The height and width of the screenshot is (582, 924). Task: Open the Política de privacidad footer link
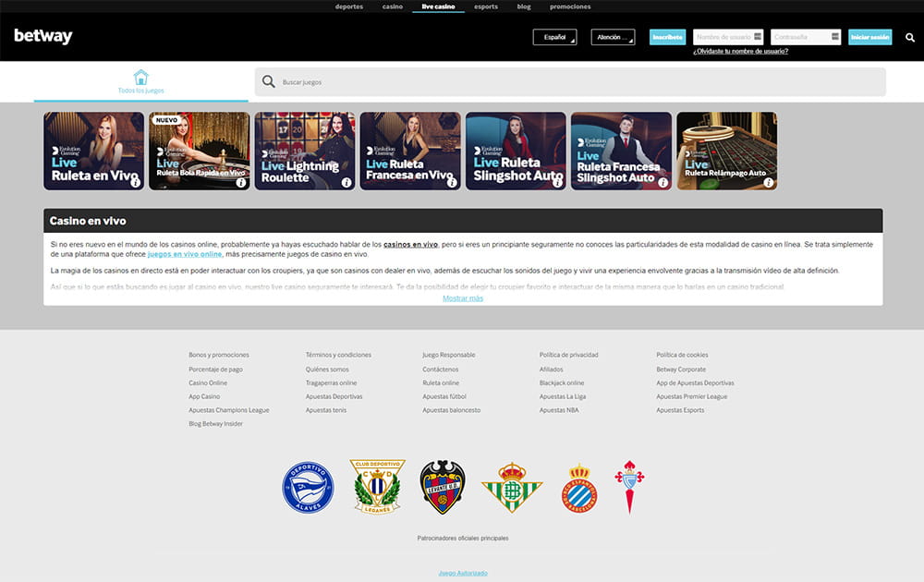(568, 356)
